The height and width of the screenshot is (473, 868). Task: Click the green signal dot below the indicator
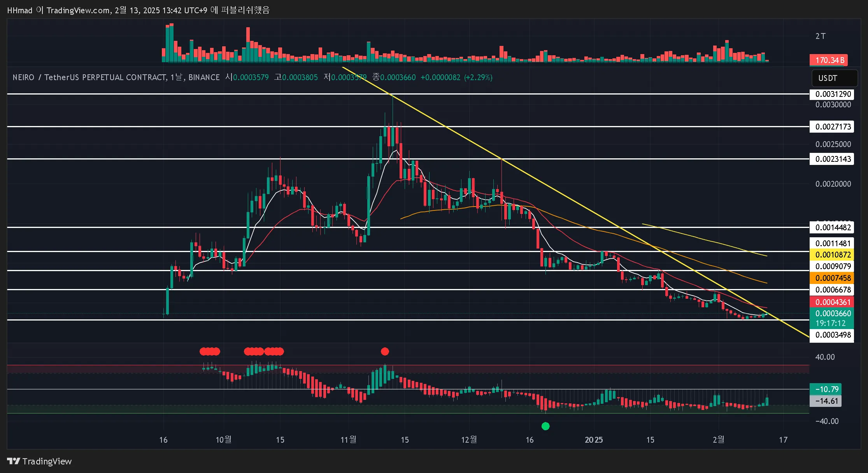(545, 426)
